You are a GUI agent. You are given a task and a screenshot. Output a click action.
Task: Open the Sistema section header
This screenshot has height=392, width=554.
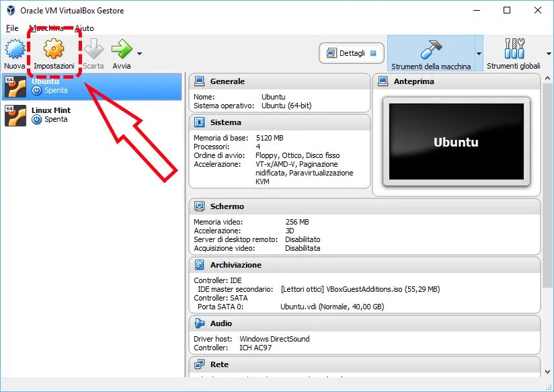click(280, 122)
